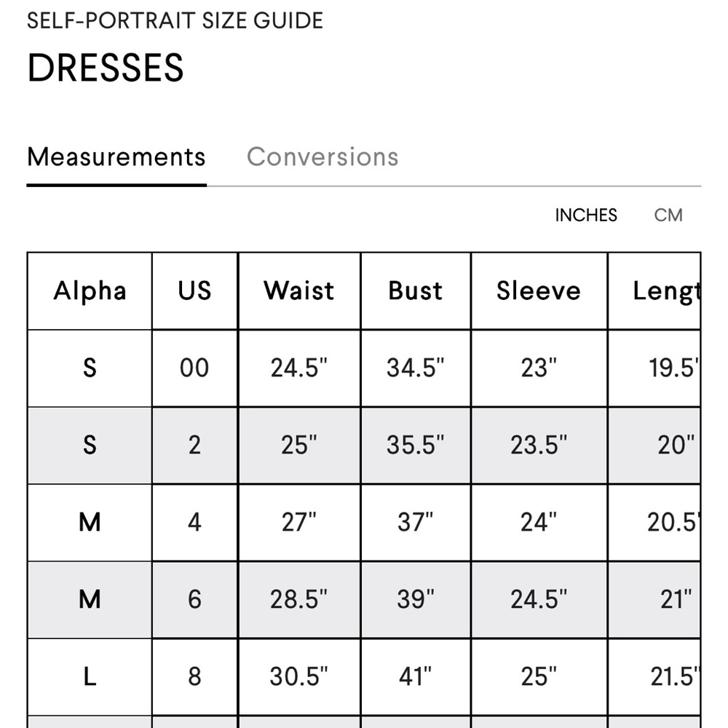Click the US size 6 cell
This screenshot has height=728, width=728.
[194, 599]
